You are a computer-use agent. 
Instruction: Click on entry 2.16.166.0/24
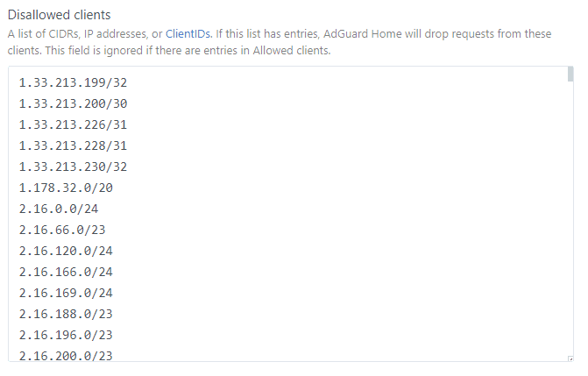(x=66, y=272)
